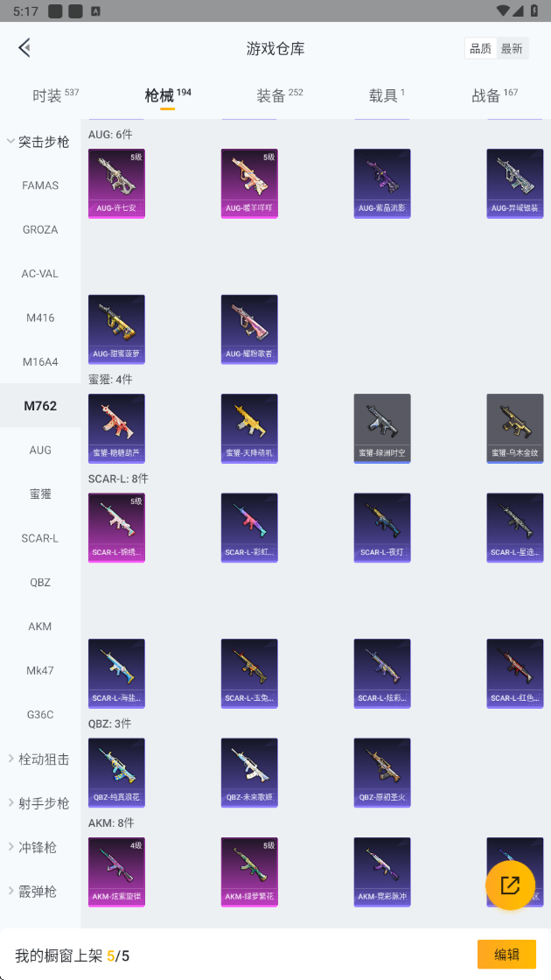551x980 pixels.
Task: Select SCAR-L in the sidebar
Action: point(40,538)
